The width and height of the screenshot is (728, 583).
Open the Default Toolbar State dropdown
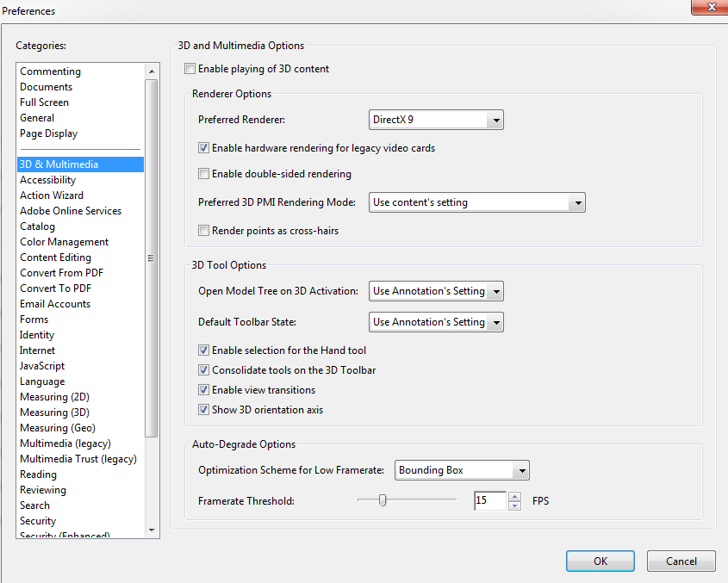496,322
